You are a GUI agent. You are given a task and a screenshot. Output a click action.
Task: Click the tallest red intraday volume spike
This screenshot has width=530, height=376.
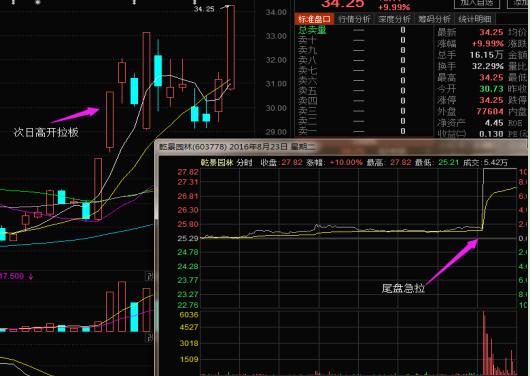coord(484,343)
